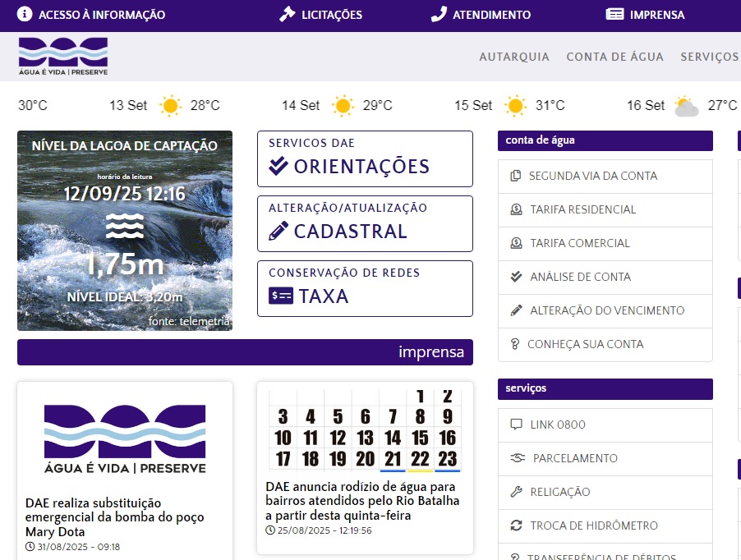Screen dimensions: 741x560
Task: Open the Tarifa Residencial link
Action: point(582,209)
